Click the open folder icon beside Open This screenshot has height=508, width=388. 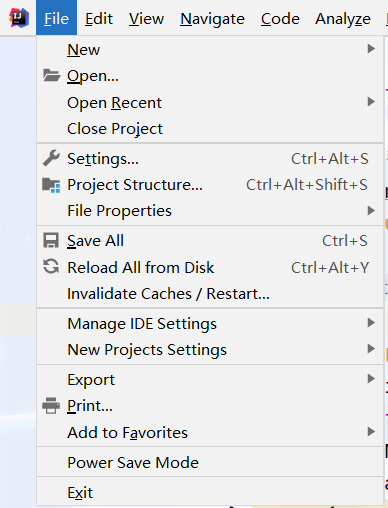[x=51, y=75]
